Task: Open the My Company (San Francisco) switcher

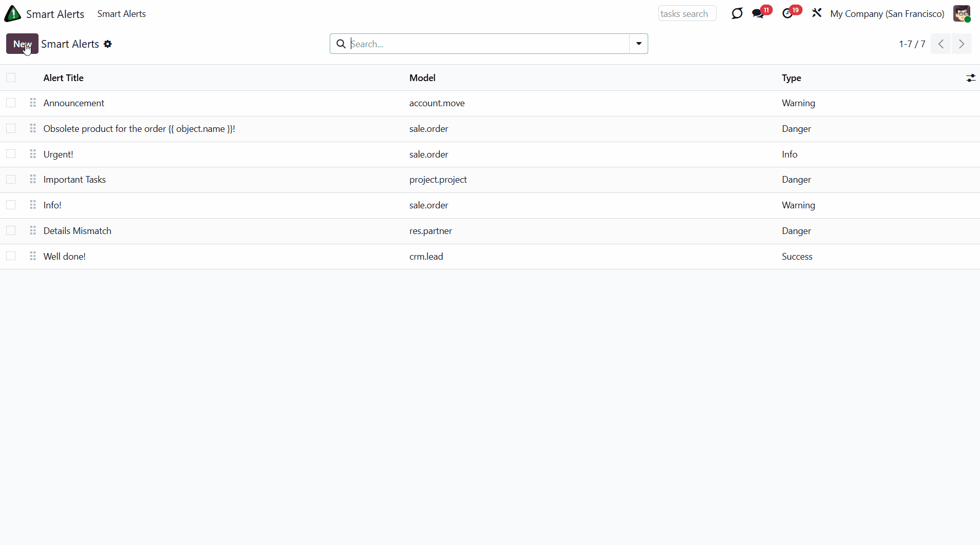Action: pos(887,14)
